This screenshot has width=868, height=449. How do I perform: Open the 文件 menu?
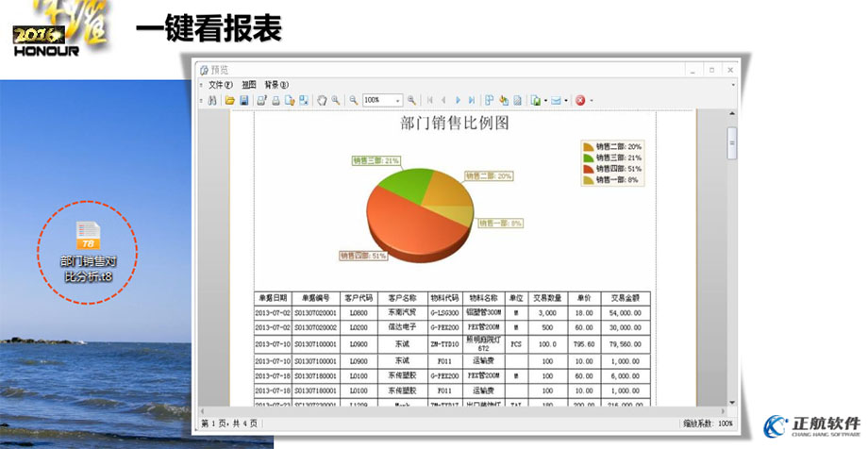pyautogui.click(x=220, y=85)
